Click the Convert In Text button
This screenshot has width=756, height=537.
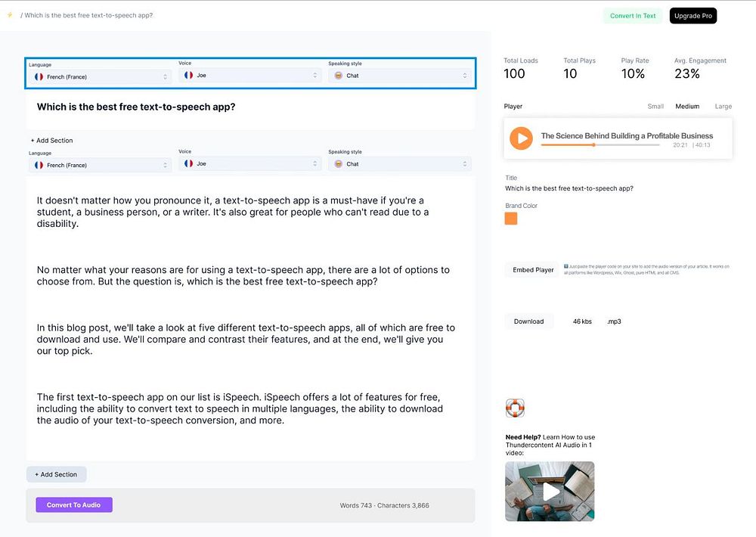[x=633, y=16]
